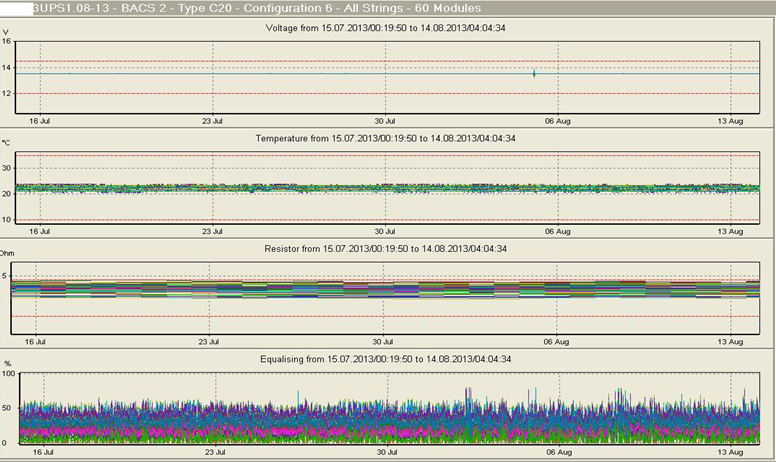Click the 50 label on Equalising axis
The width and height of the screenshot is (776, 462).
(7, 408)
